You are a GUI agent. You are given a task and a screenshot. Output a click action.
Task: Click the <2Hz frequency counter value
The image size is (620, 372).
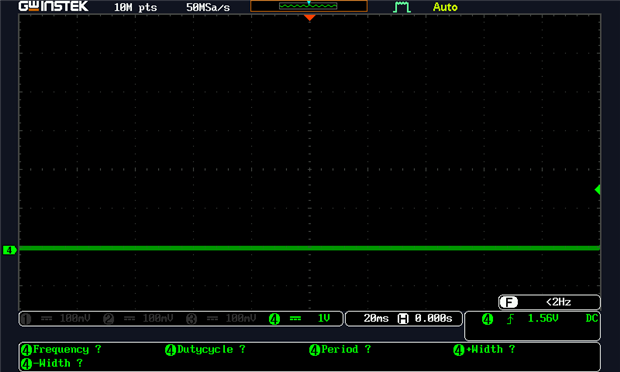coord(558,302)
